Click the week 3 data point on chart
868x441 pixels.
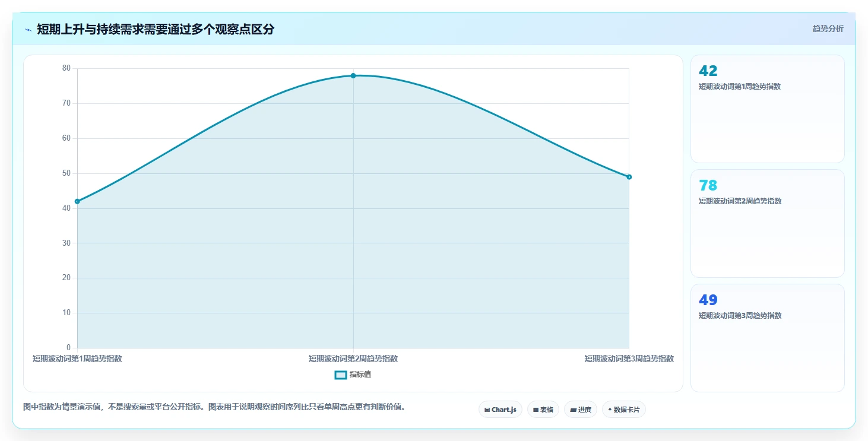tap(629, 177)
